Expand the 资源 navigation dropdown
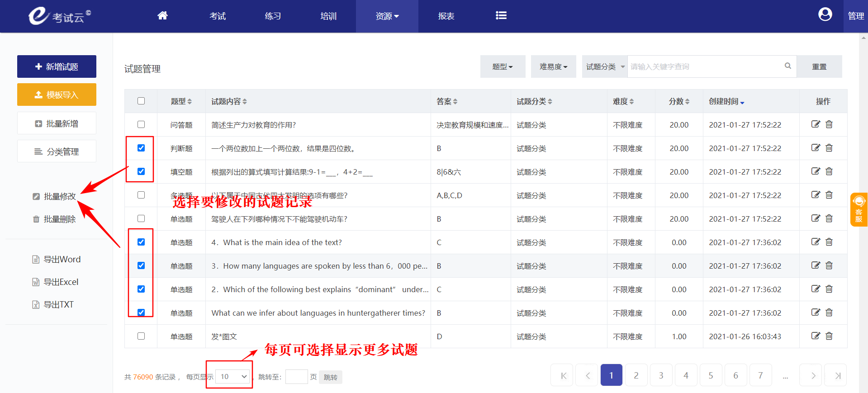 coord(387,16)
